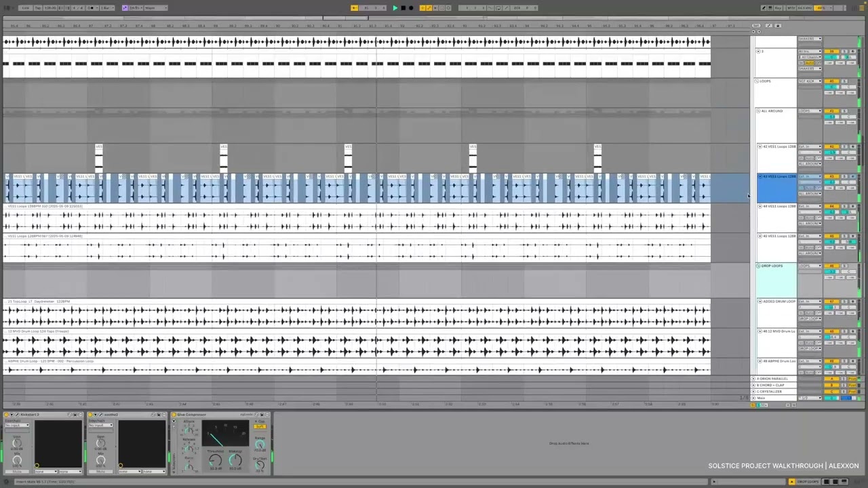Click the lock icon beside Set button

[x=778, y=26]
